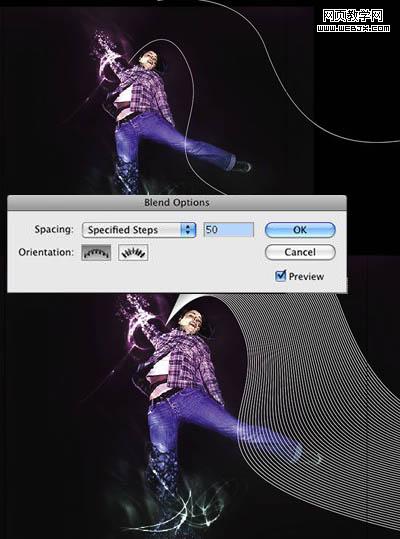Toggle the Preview checkbox
Viewport: 400px width, 539px height.
click(x=280, y=276)
